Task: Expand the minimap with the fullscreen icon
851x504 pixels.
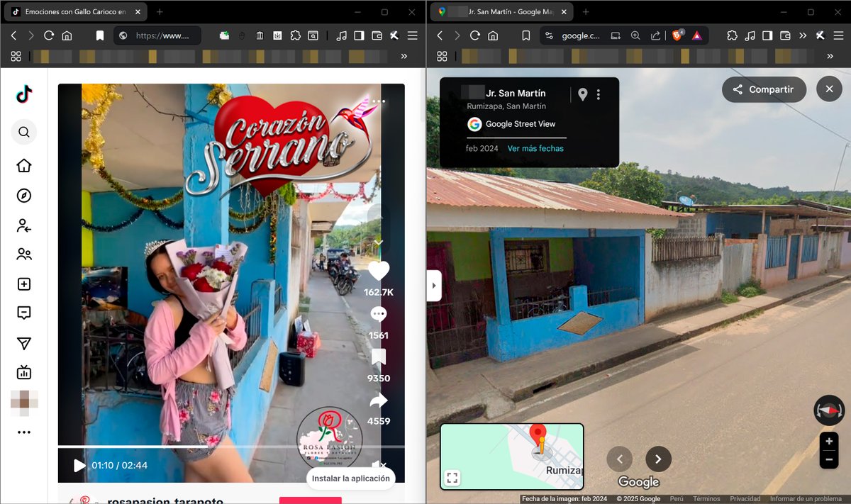Action: pyautogui.click(x=452, y=478)
